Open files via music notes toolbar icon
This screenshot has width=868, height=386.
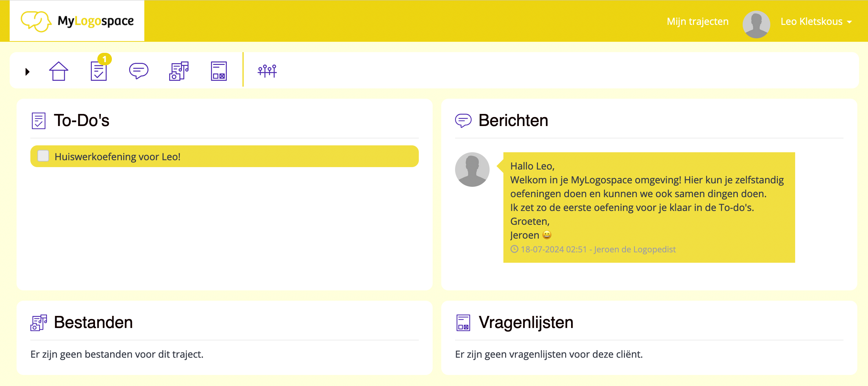(179, 71)
